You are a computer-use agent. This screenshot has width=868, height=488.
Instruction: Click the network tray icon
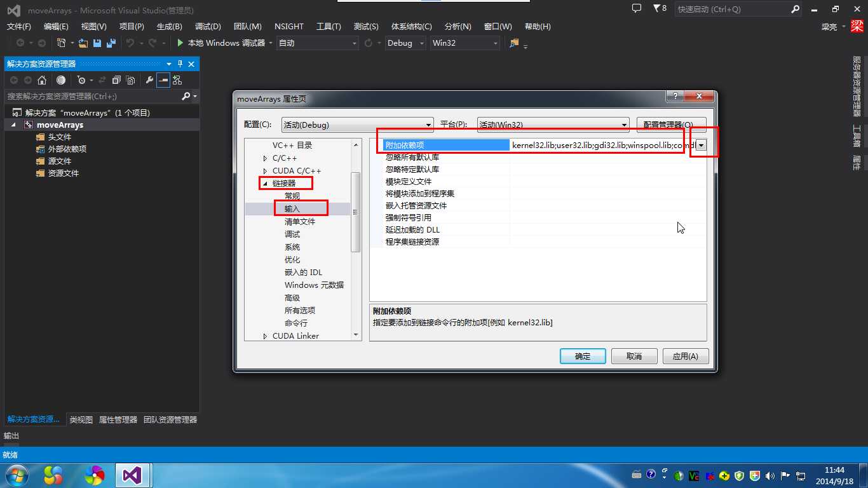(x=801, y=475)
